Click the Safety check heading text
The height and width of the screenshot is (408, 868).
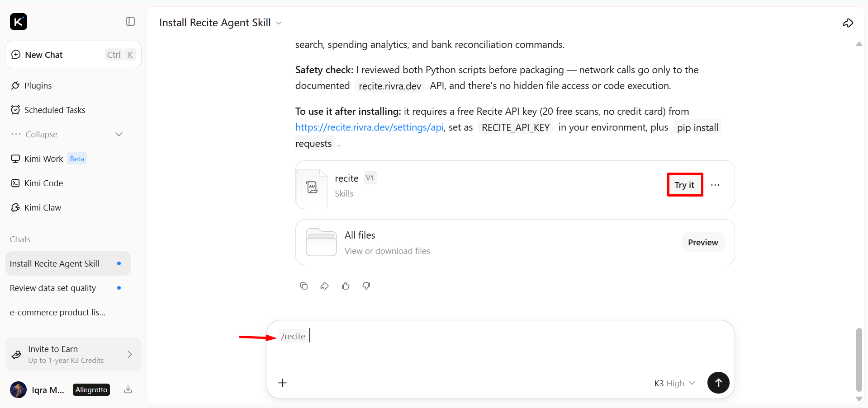point(324,70)
